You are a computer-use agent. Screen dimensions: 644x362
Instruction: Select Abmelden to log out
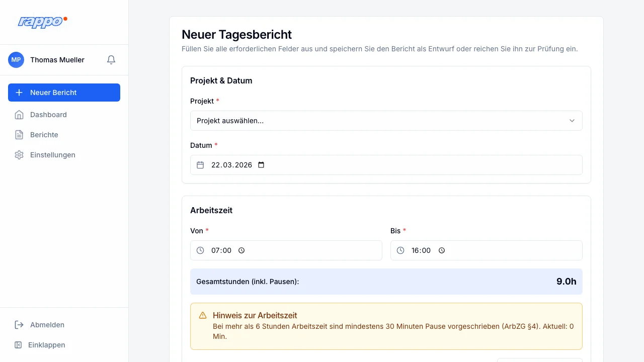point(64,325)
